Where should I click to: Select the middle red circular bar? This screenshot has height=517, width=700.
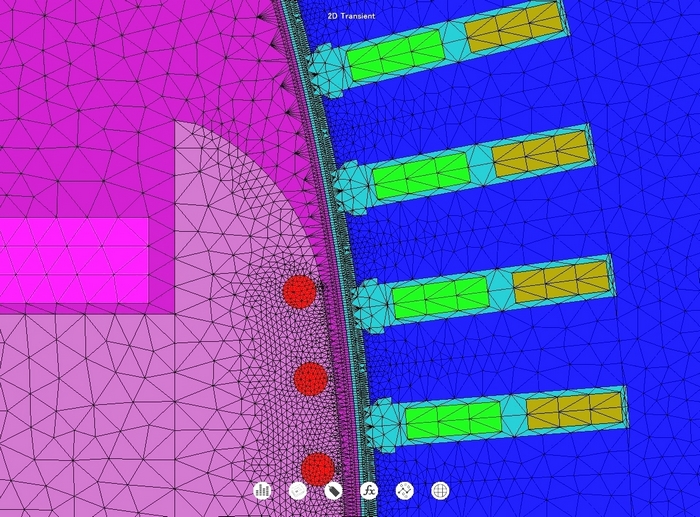(x=311, y=379)
